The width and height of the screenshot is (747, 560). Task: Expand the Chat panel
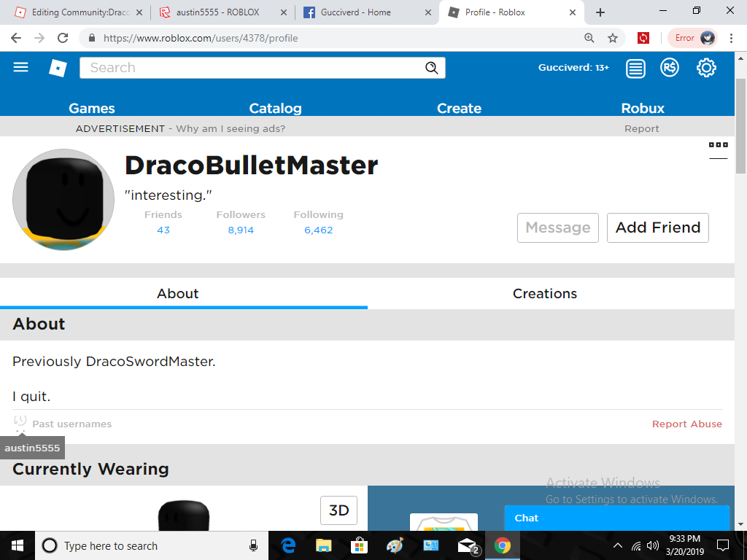616,518
